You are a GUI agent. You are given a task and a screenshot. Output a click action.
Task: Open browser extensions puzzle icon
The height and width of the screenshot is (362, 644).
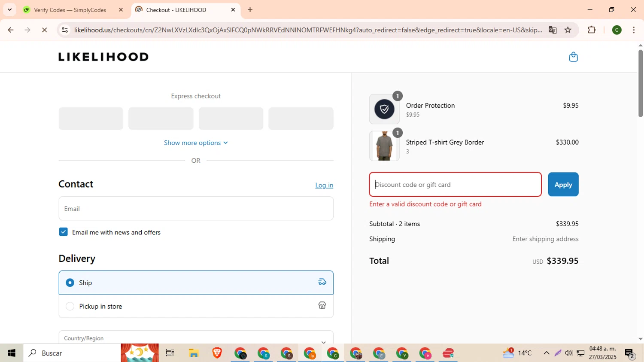[x=592, y=30]
